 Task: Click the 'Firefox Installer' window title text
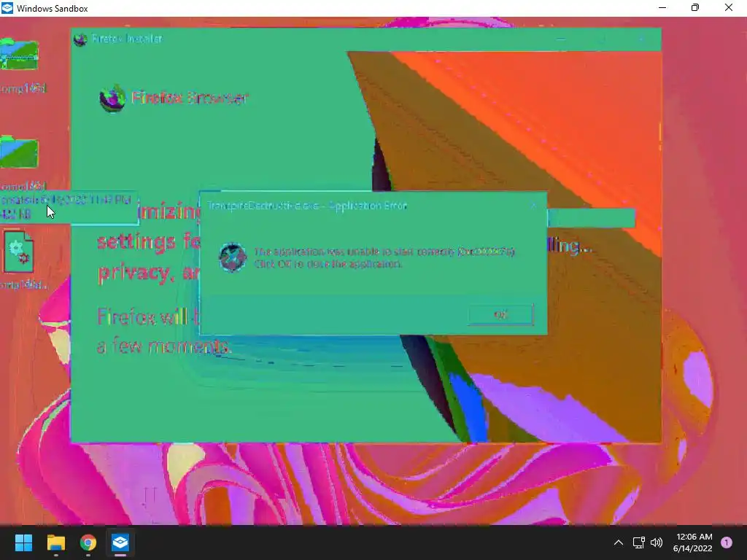pyautogui.click(x=127, y=39)
